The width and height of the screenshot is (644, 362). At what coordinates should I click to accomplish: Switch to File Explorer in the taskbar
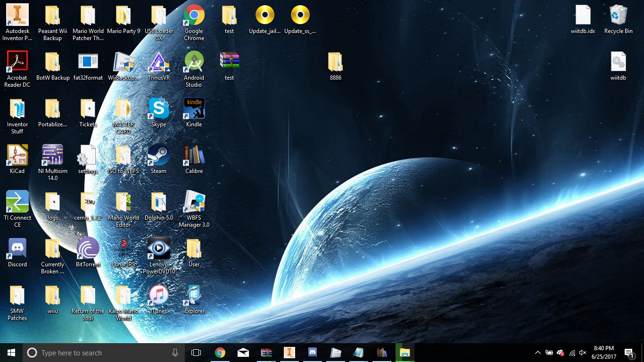click(x=405, y=353)
